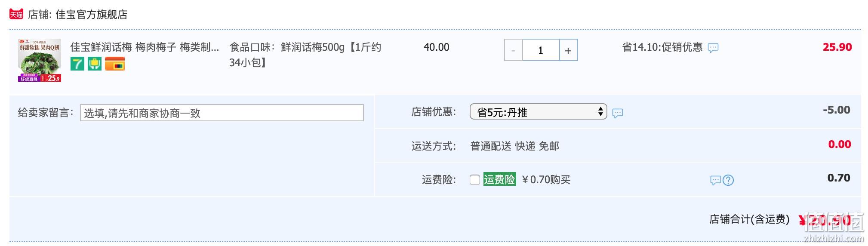Click the 运费险 question mark help icon
Screen dimensions: 868x246
coord(728,180)
